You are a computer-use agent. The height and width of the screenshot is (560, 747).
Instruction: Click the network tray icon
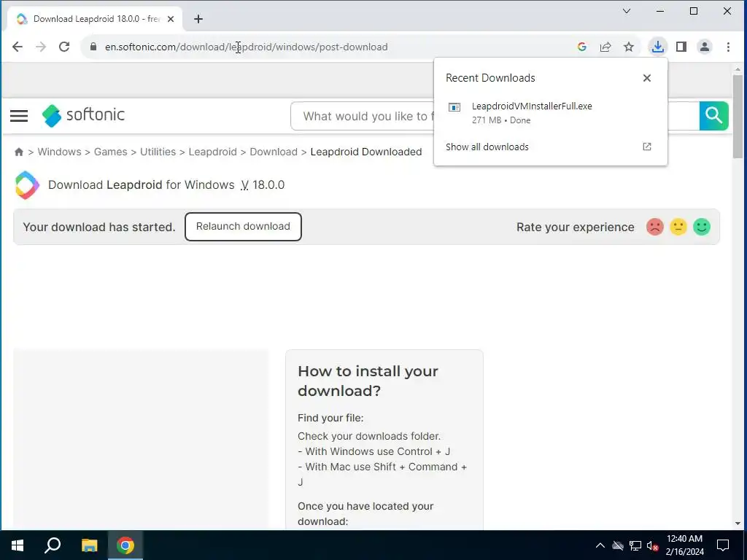(x=635, y=545)
